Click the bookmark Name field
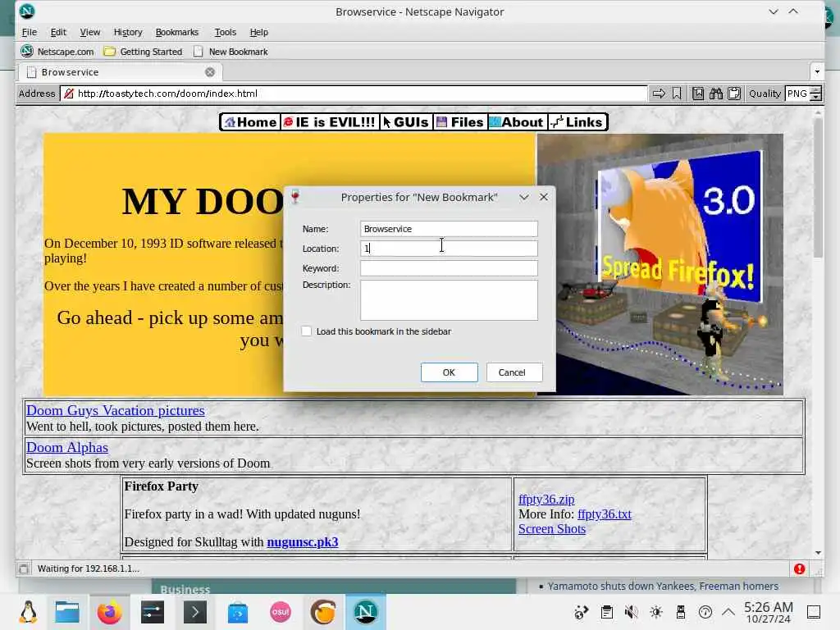840x630 pixels. (x=449, y=229)
